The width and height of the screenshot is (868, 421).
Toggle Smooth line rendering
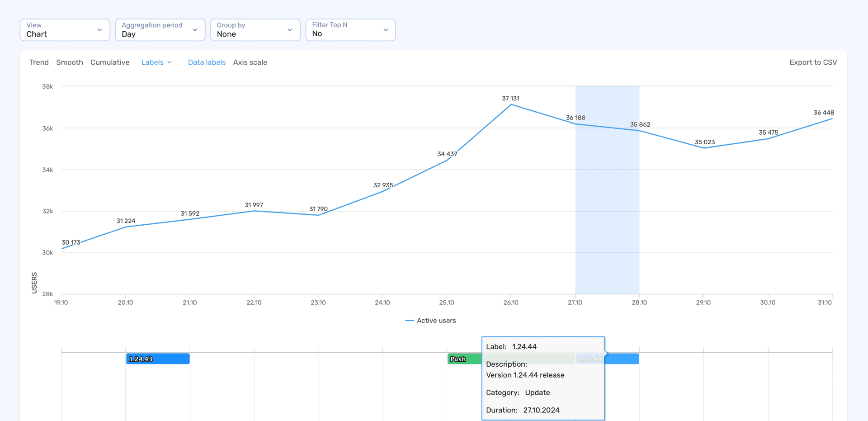pyautogui.click(x=69, y=62)
